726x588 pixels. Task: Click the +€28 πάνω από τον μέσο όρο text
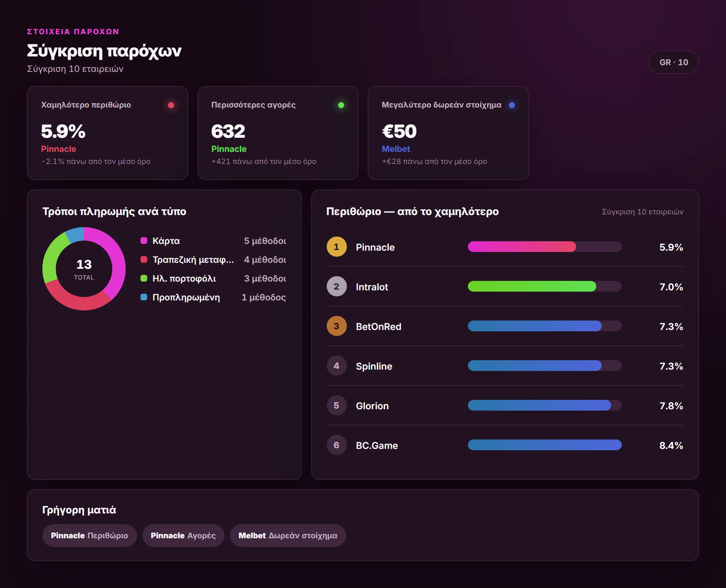coord(434,161)
